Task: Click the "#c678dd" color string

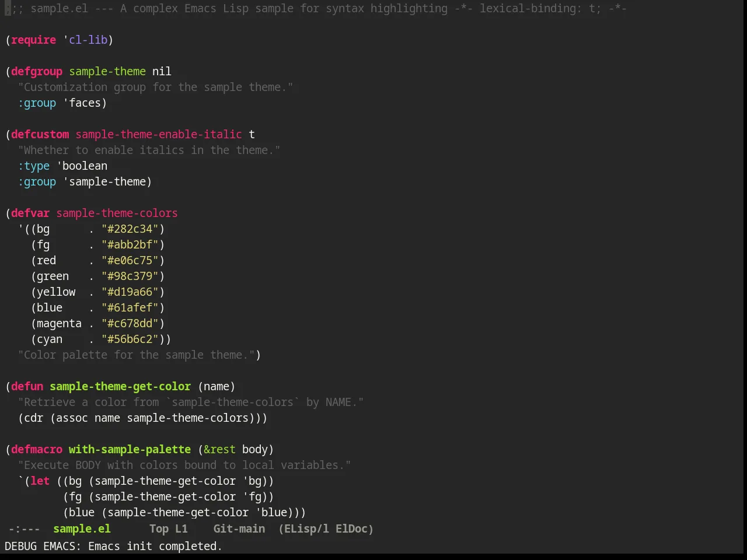Action: point(130,323)
